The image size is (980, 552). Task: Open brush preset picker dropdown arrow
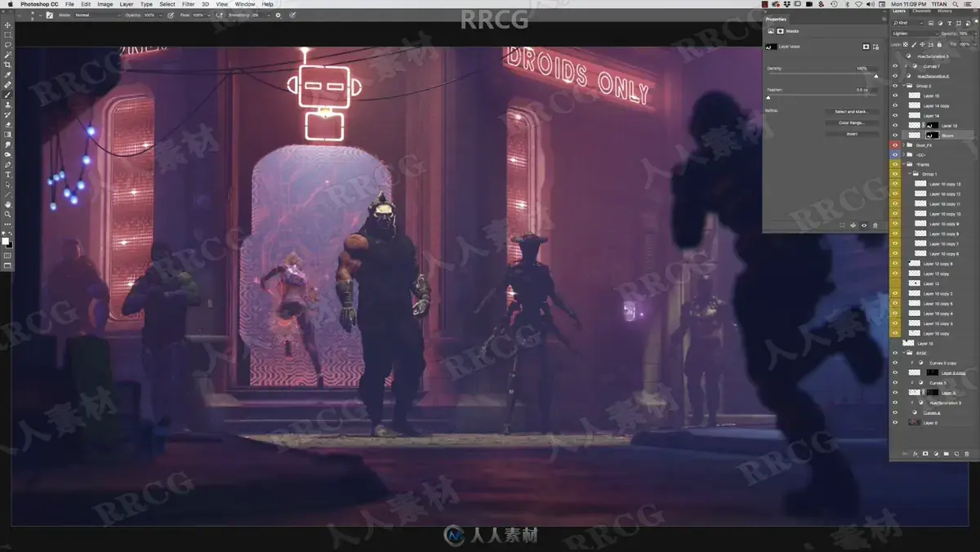click(40, 15)
